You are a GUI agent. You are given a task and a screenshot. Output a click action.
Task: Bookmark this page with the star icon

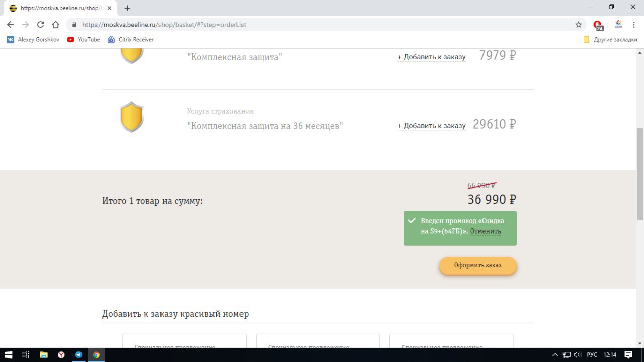(579, 24)
